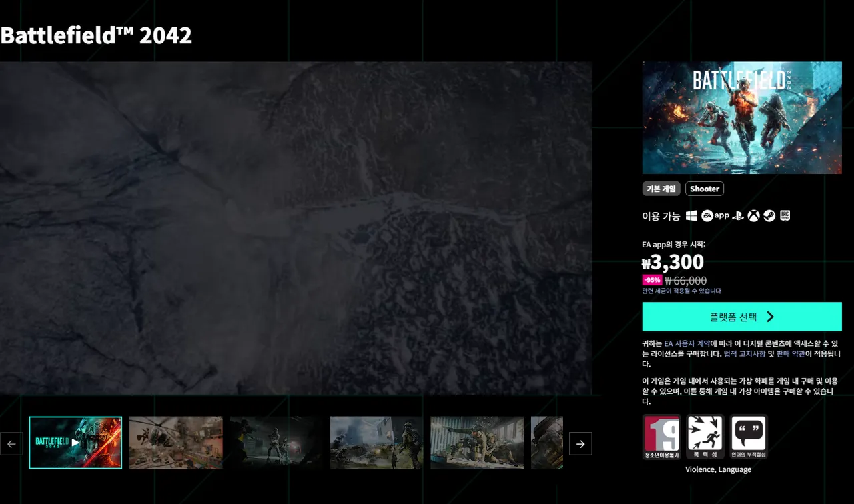This screenshot has height=504, width=854.
Task: Click the 기본 게임 tag
Action: [661, 189]
